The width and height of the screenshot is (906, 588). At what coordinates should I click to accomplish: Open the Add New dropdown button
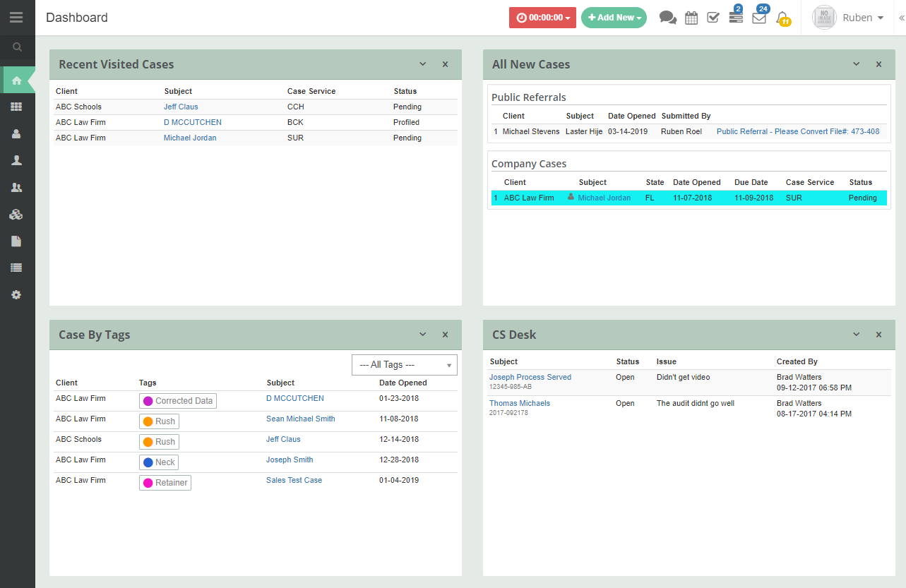614,18
